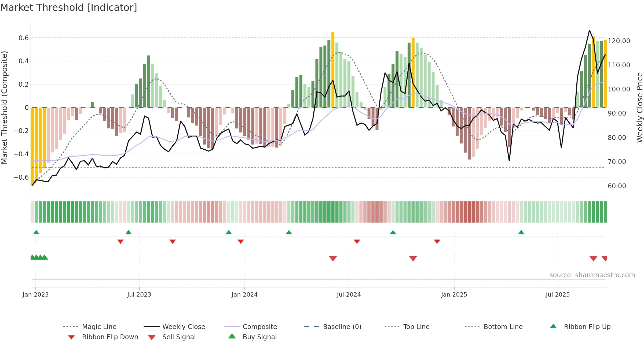Screen dimensions: 644x362
Task: Click the source: sharemaestro.com text
Action: click(592, 275)
